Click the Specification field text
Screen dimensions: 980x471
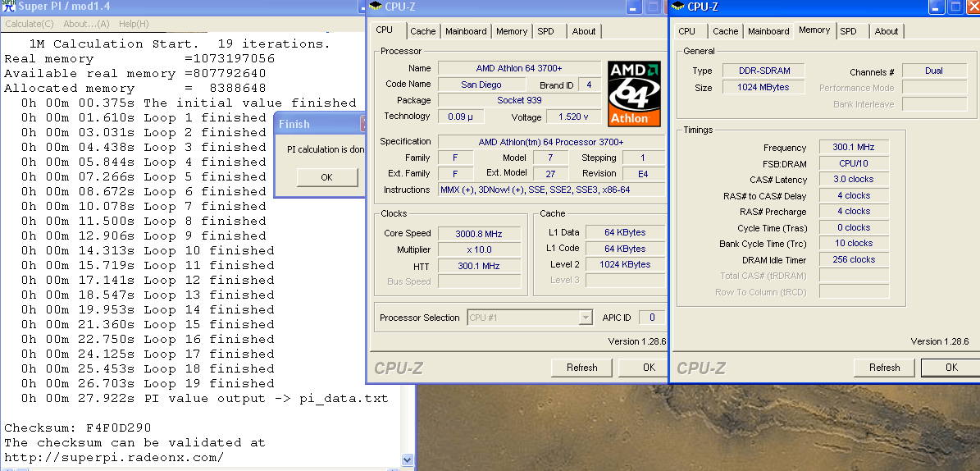click(551, 142)
